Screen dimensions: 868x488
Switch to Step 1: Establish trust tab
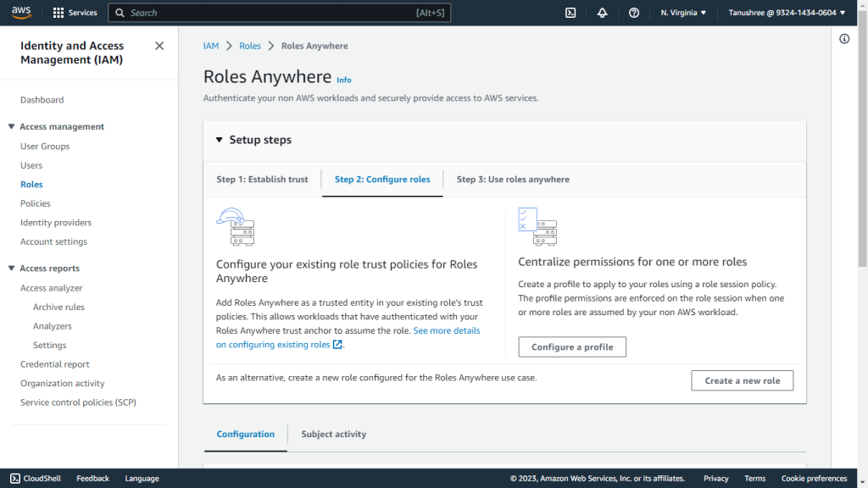(263, 180)
